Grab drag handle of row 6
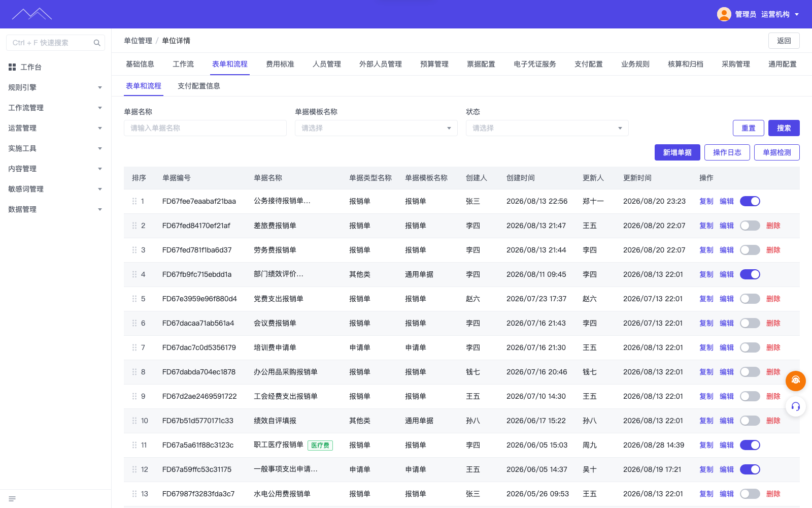The height and width of the screenshot is (508, 812). [x=134, y=323]
